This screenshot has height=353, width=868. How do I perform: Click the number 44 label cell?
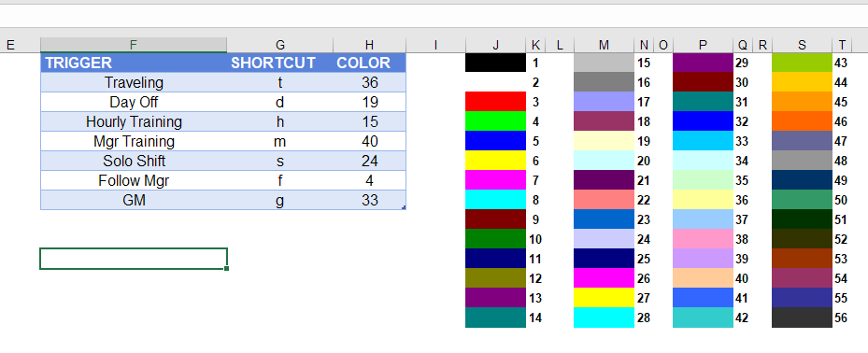click(x=841, y=82)
